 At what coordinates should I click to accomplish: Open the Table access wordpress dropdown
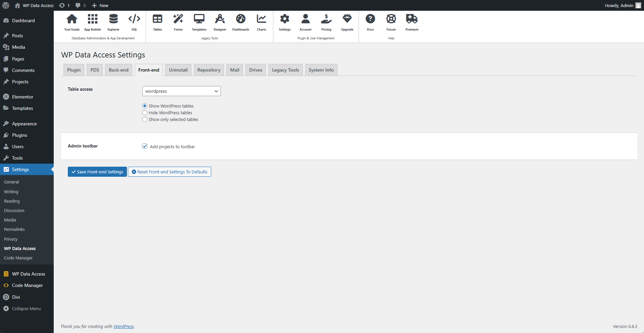pos(181,91)
